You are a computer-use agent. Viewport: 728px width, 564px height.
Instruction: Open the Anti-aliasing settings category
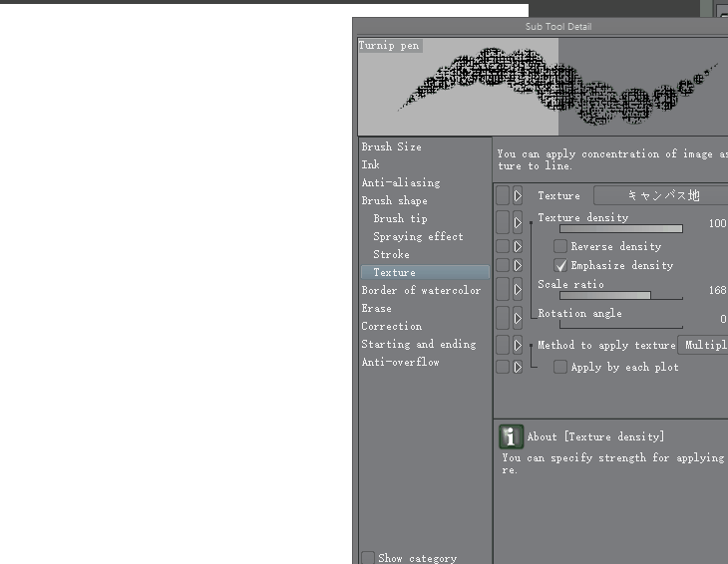pyautogui.click(x=400, y=182)
